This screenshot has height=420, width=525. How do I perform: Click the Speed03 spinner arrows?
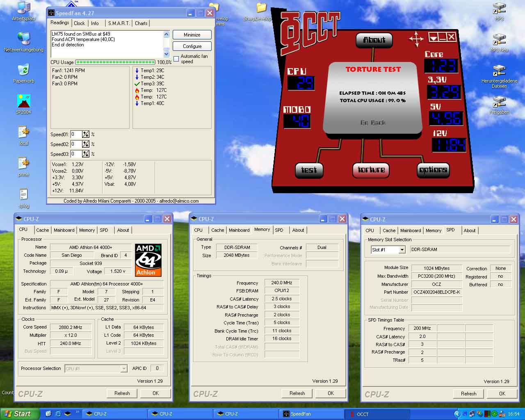tap(85, 154)
